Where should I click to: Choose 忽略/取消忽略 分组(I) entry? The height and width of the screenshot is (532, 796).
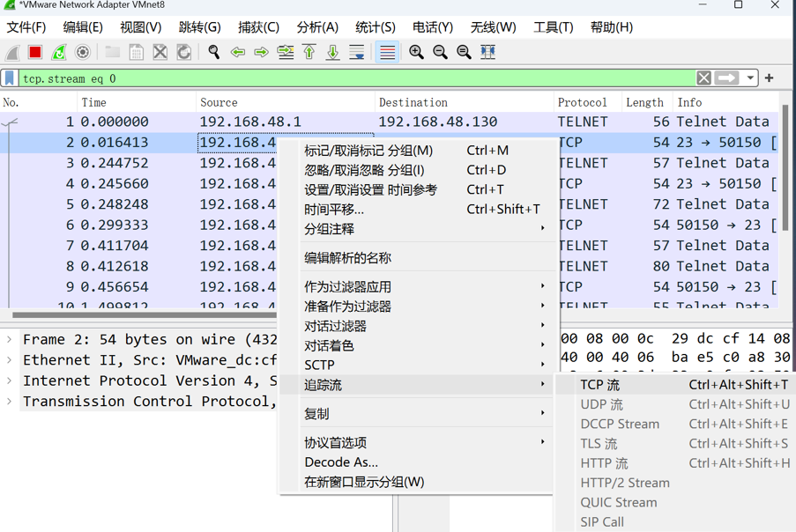[x=416, y=170]
